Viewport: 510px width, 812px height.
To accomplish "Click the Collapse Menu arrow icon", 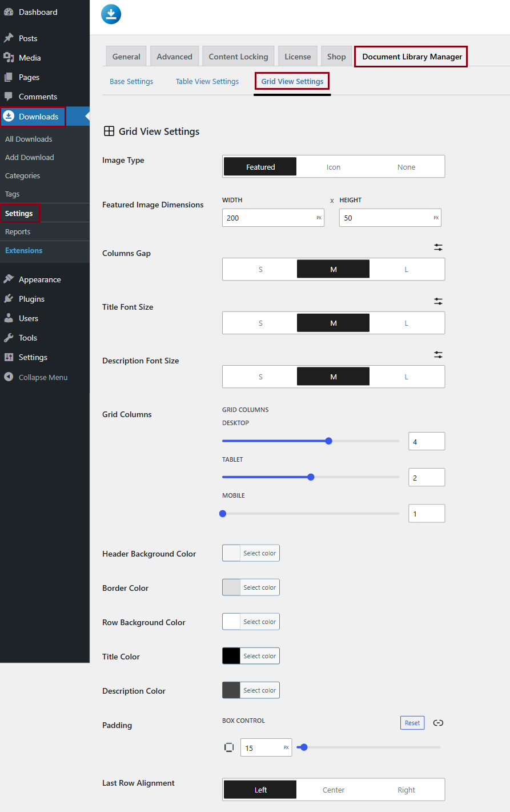I will (x=9, y=377).
